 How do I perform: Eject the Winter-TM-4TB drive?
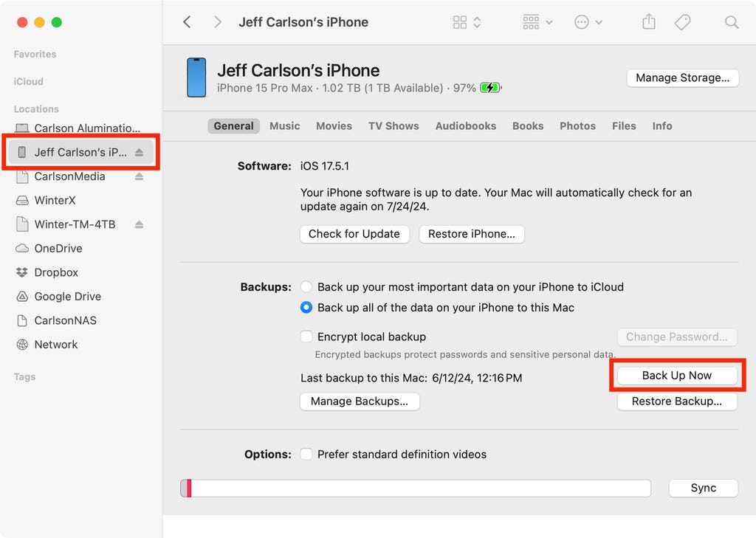pyautogui.click(x=140, y=224)
